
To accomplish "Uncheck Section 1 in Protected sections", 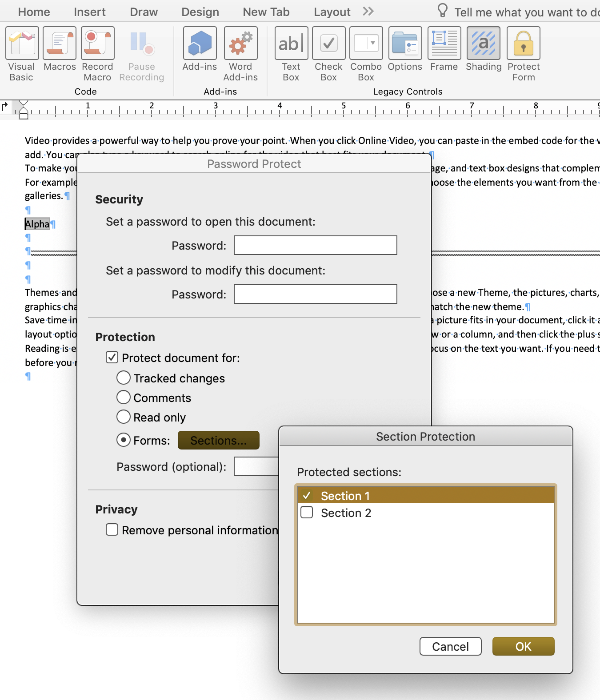I will pos(307,495).
